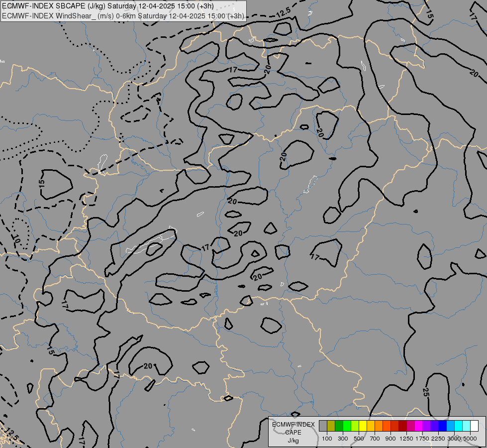Choose the pure blue swatch after 2250
Viewport: 487px width, 448px height.
(443, 426)
